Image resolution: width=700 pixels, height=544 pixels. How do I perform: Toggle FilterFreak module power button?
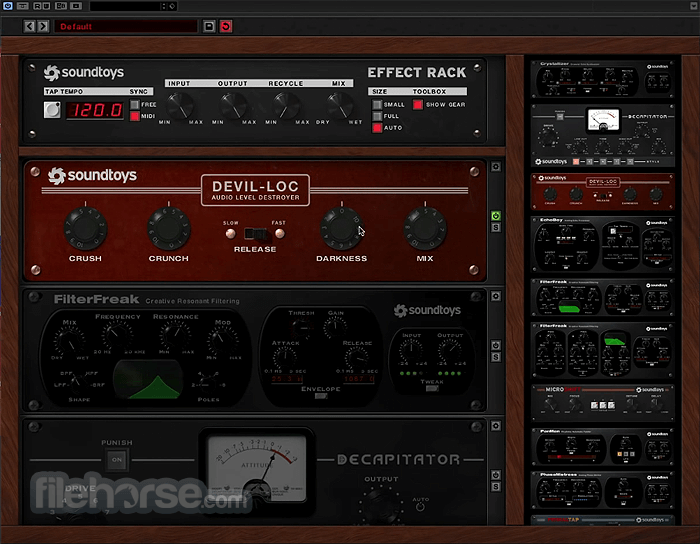click(x=496, y=345)
